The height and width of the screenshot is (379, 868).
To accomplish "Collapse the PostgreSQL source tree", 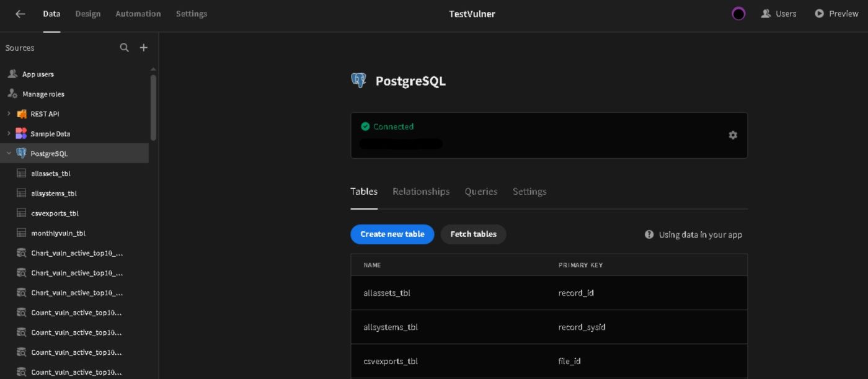I will [9, 153].
